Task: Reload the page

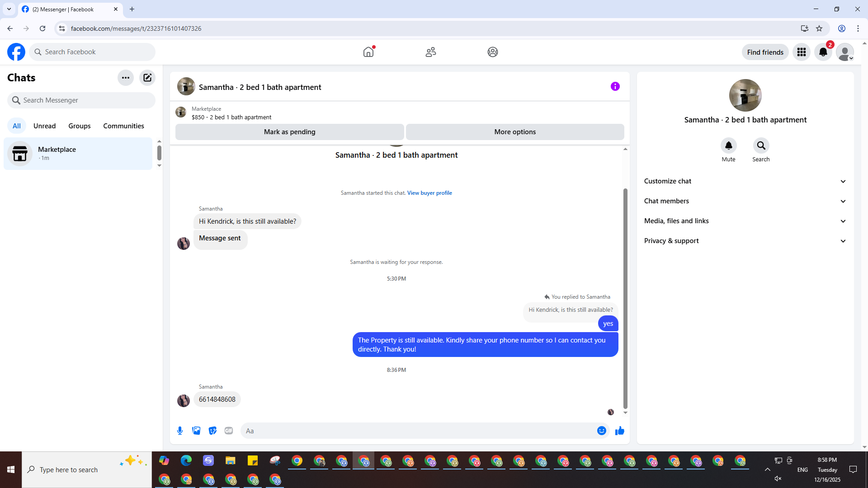Action: pos(42,28)
